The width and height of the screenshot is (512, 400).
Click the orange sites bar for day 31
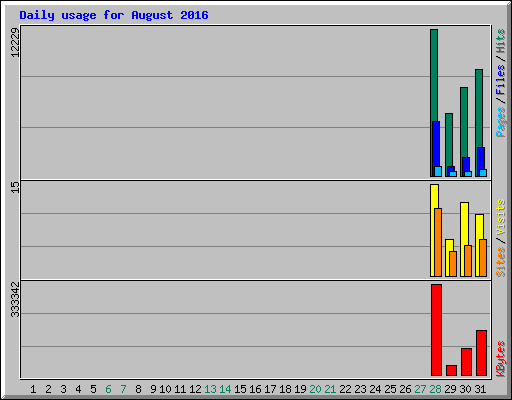pos(483,258)
